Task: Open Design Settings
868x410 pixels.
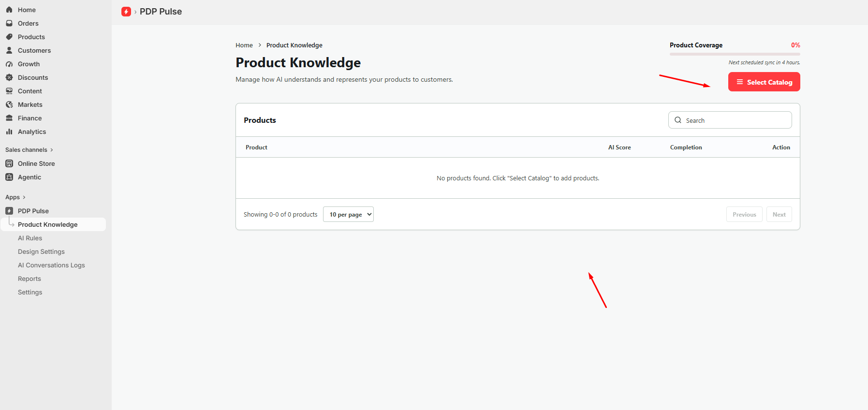Action: 41,251
